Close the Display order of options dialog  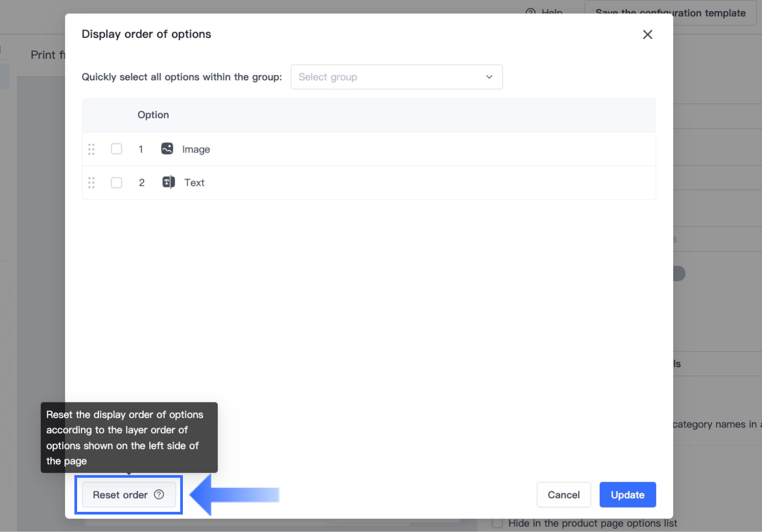(647, 35)
